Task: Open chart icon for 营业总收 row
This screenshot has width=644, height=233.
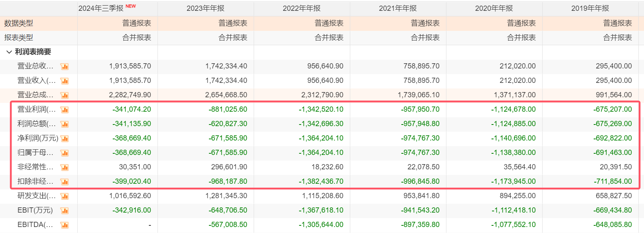Action: 65,66
